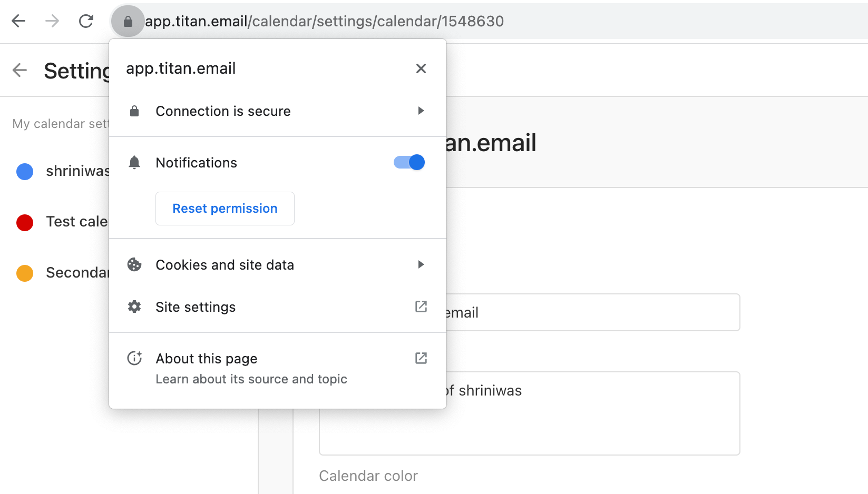Click the browser back arrow
This screenshot has width=868, height=494.
pyautogui.click(x=18, y=21)
